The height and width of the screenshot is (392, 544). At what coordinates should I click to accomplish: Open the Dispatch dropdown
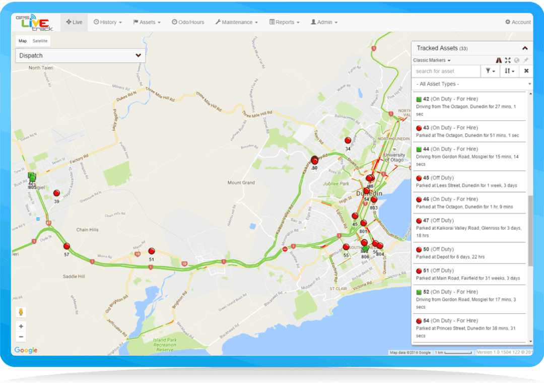[x=80, y=55]
